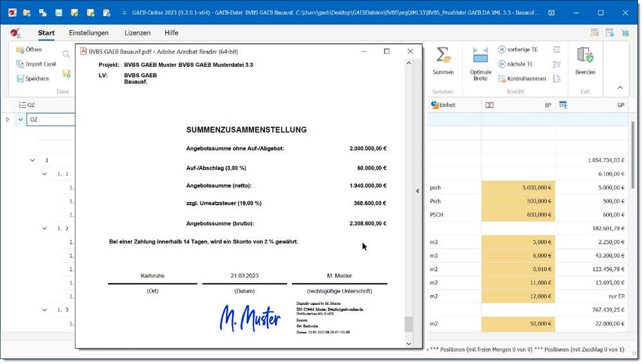Click the vertical scrollbar of the GAEB table

[x=633, y=155]
